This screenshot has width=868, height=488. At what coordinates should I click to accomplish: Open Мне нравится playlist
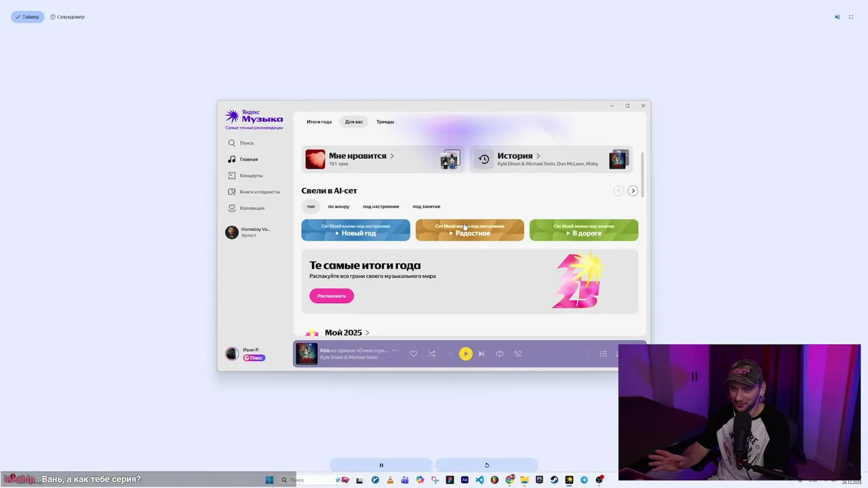pyautogui.click(x=383, y=159)
